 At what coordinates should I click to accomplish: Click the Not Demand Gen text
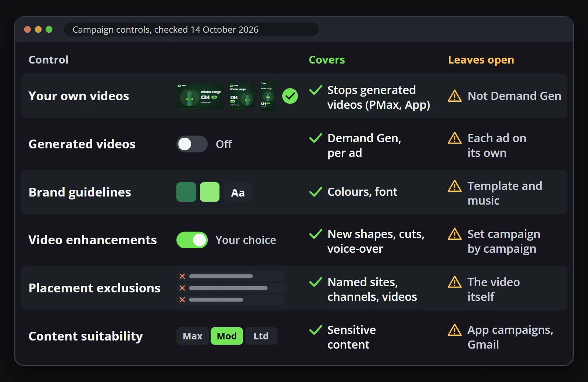[514, 96]
